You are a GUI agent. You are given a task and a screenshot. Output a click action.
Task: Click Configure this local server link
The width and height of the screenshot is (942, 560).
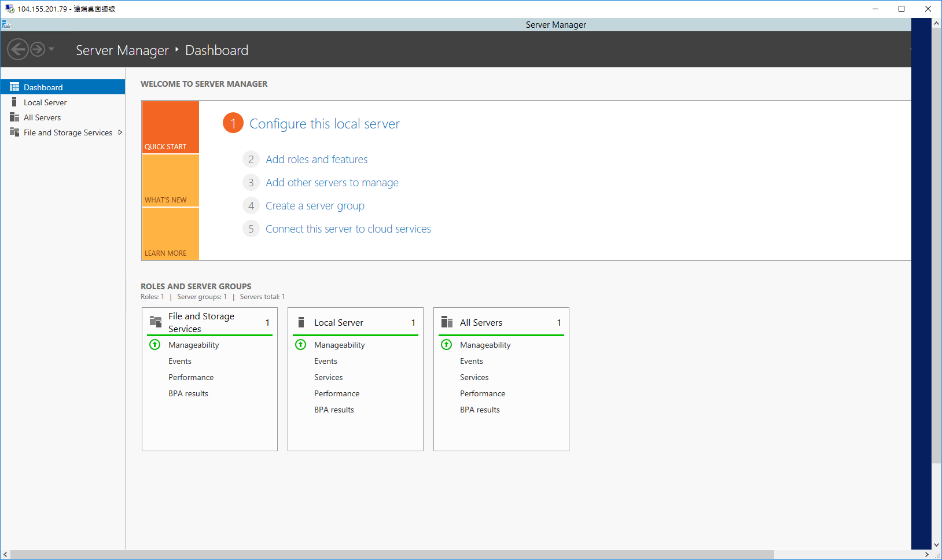(x=325, y=124)
